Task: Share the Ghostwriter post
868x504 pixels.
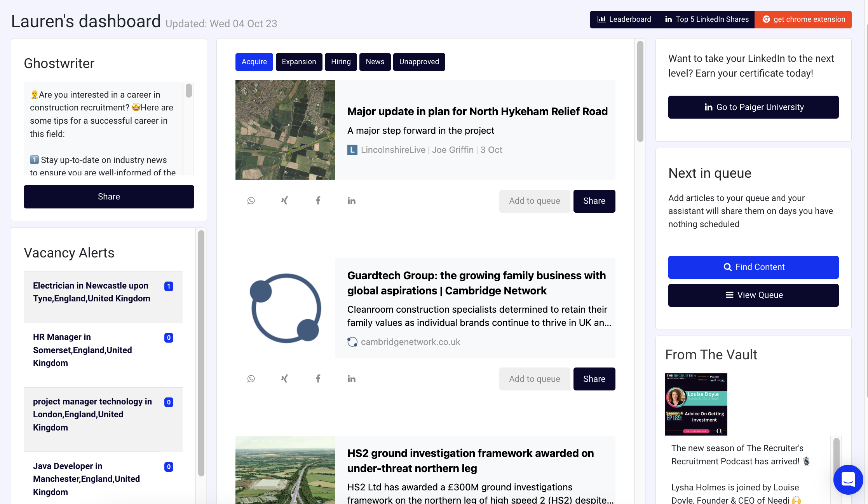Action: [x=109, y=197]
